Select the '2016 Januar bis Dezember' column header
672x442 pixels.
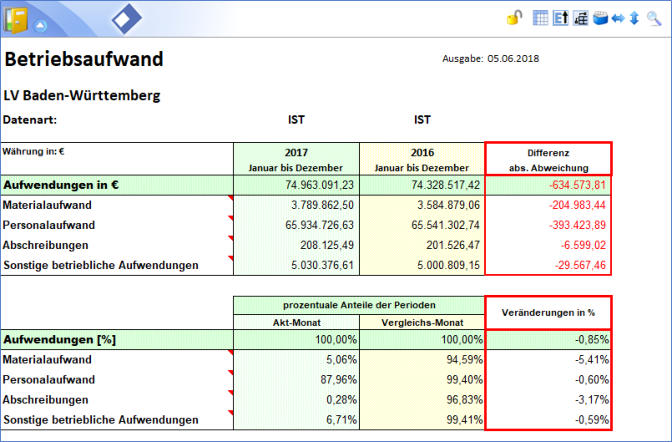tap(422, 159)
